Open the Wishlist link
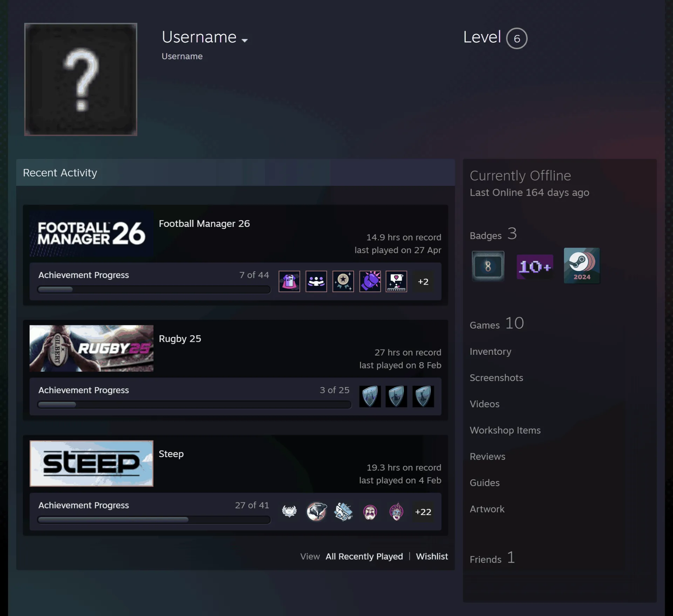The width and height of the screenshot is (673, 616). point(432,556)
